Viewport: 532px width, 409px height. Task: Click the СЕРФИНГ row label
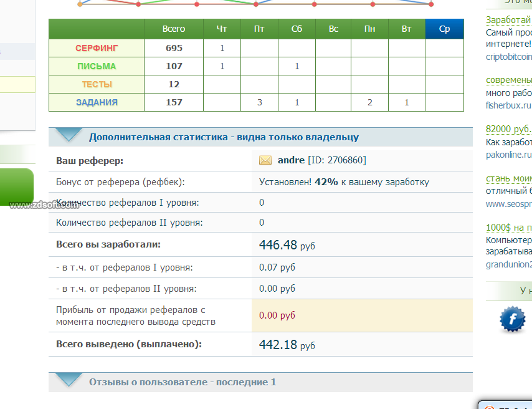pos(97,48)
